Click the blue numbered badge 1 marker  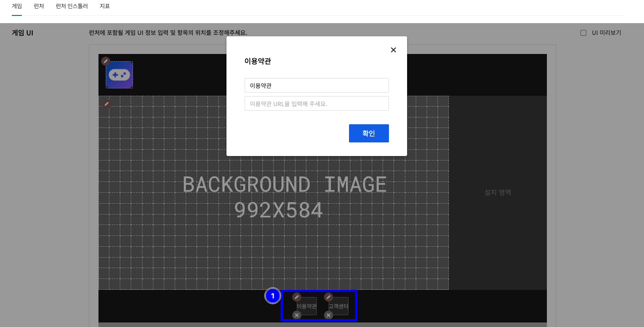(273, 296)
